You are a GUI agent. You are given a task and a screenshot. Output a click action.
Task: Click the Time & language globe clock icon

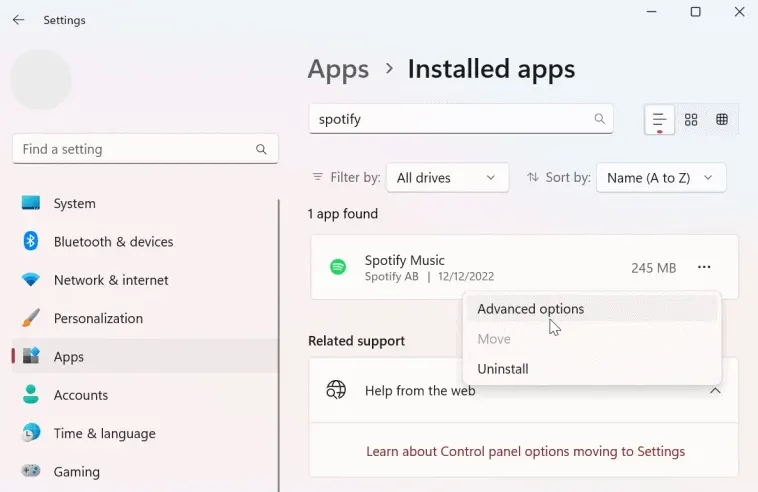coord(31,433)
